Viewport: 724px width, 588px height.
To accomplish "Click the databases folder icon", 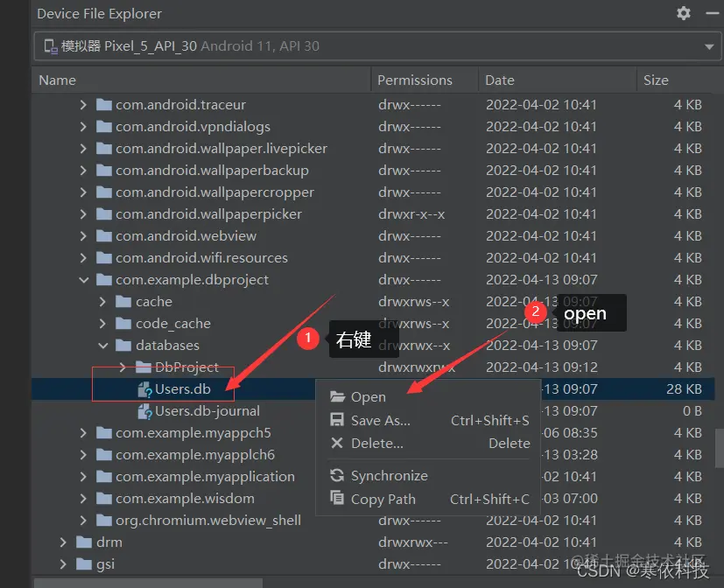I will coord(123,346).
